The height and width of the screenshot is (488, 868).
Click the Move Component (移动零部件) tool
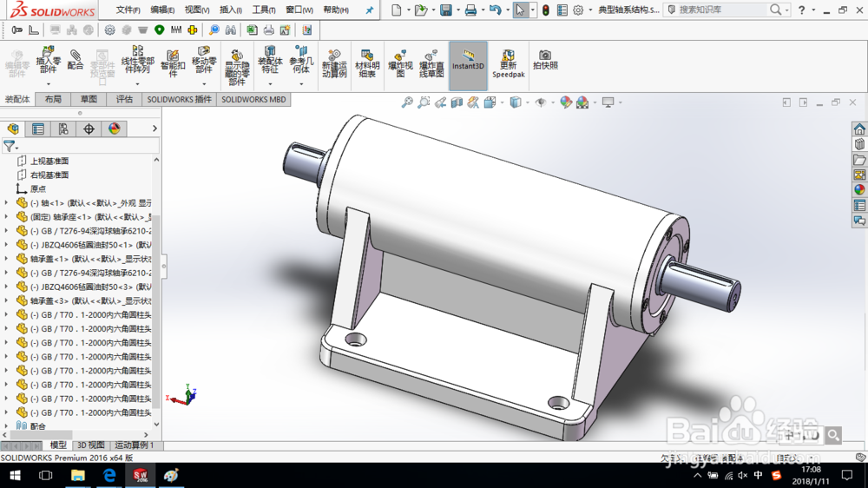pyautogui.click(x=204, y=60)
